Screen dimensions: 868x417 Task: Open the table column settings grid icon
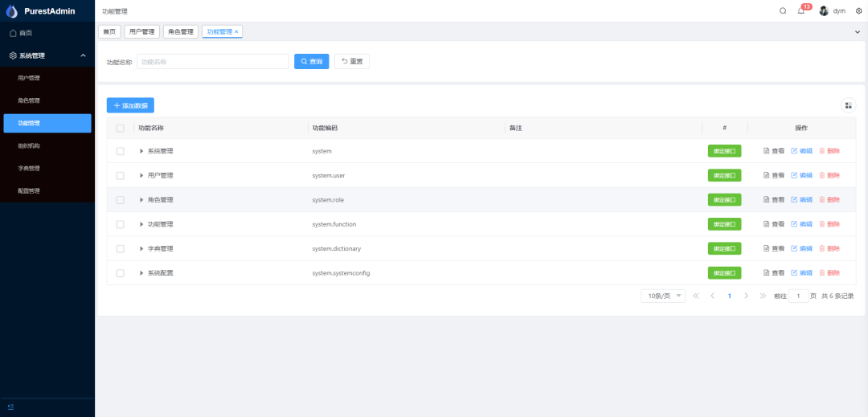click(848, 105)
